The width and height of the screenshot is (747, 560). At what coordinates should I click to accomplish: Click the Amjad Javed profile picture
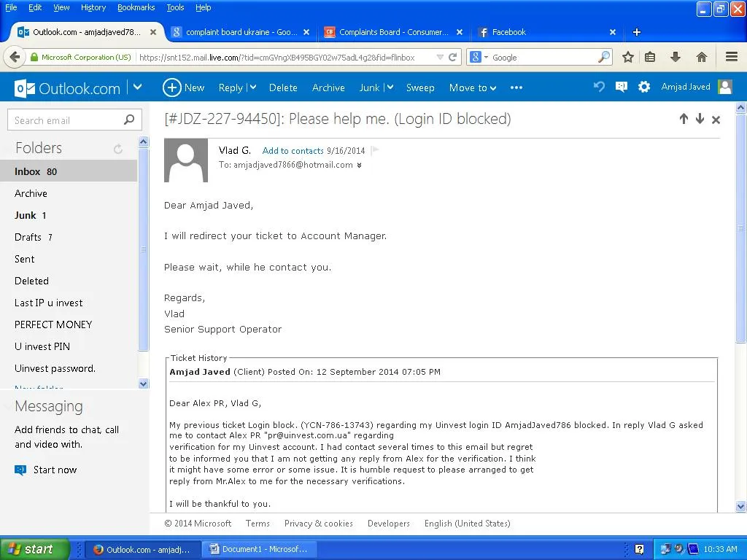(725, 87)
